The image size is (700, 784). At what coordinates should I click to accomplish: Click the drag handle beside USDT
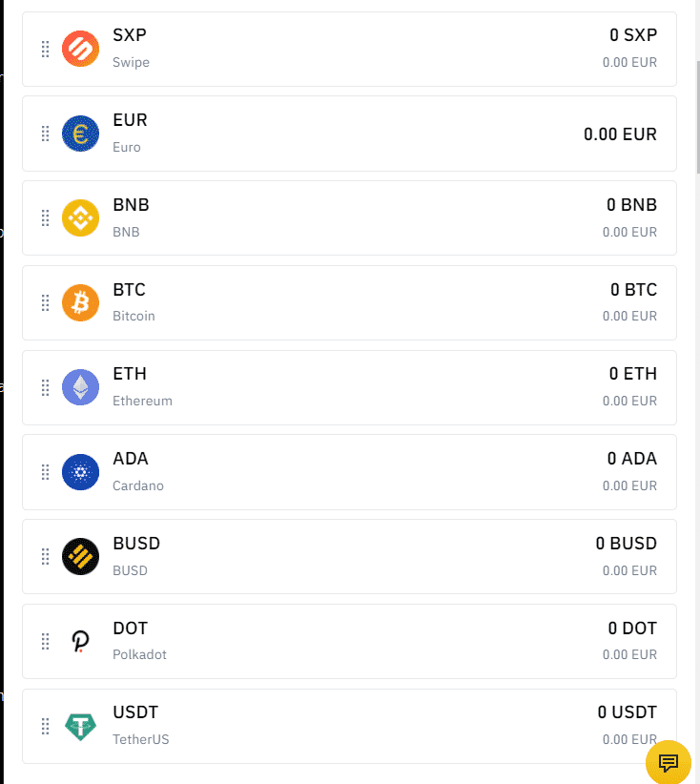pyautogui.click(x=45, y=726)
